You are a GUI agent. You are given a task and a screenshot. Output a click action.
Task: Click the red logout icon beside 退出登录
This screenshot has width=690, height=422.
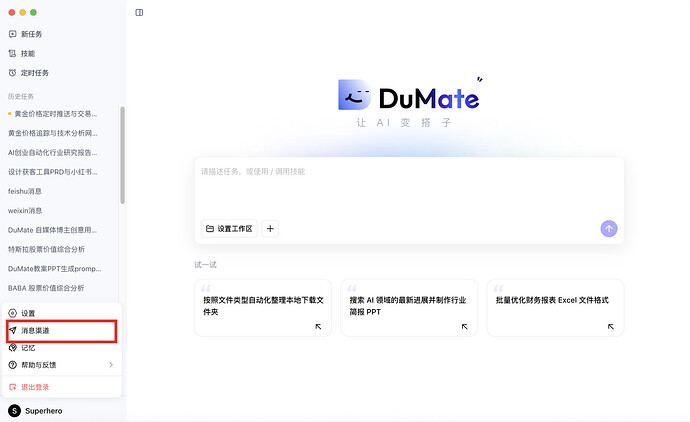[12, 387]
